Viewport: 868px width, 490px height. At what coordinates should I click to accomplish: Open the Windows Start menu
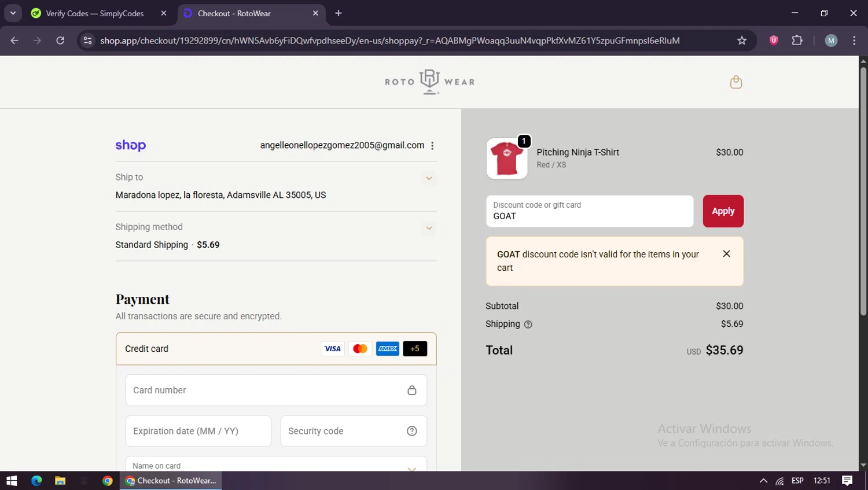12,481
